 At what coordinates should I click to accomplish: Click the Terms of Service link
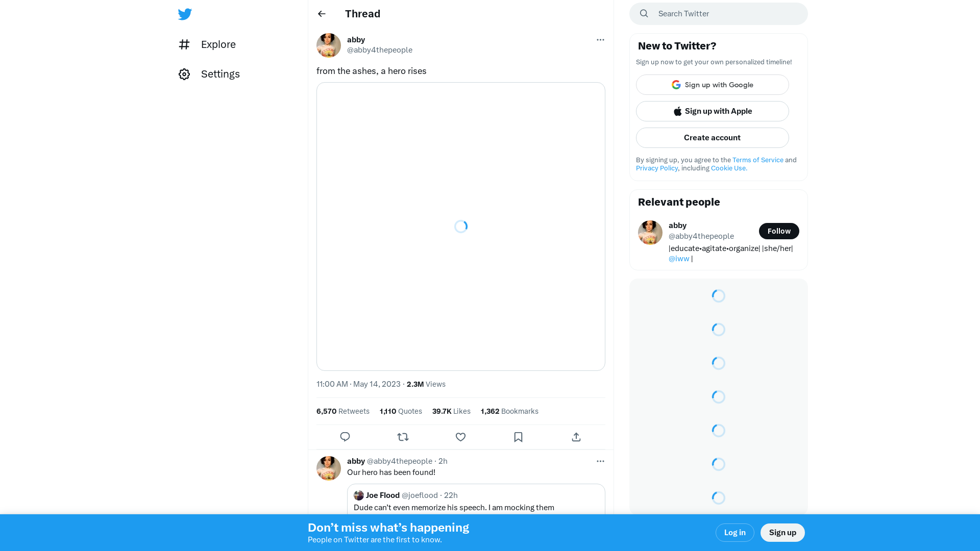tap(758, 160)
